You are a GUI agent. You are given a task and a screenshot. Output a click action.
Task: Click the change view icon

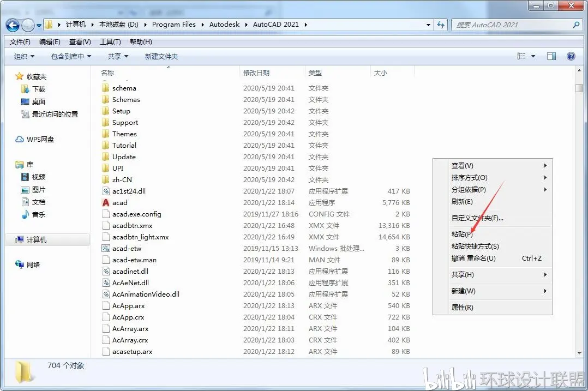click(521, 56)
